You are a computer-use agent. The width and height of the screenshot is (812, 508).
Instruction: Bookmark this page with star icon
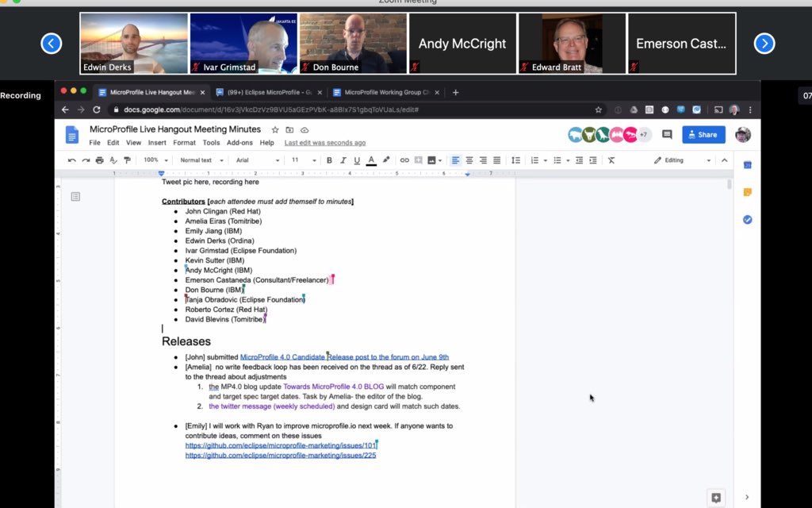[x=598, y=110]
